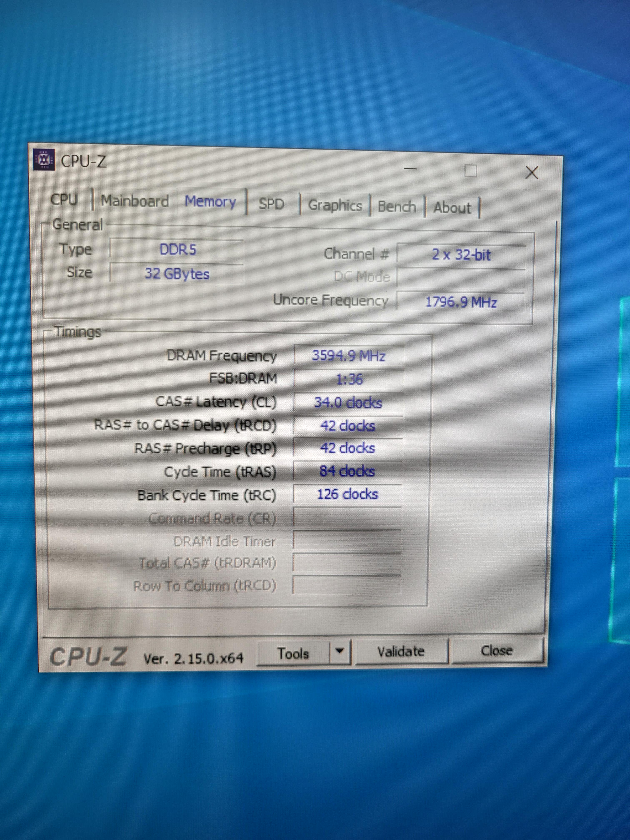Viewport: 630px width, 840px height.
Task: Click the Ver. 2.15.0.x64 version text
Action: point(193,658)
